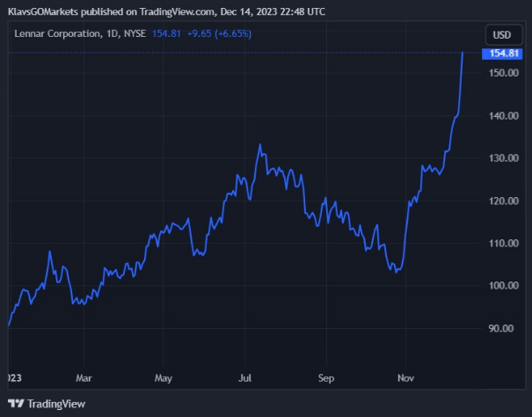This screenshot has width=532, height=417.
Task: Click the TradingView logo icon
Action: 16,404
